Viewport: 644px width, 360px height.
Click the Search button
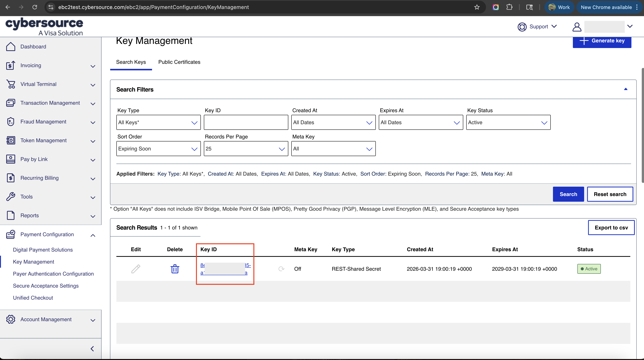[x=568, y=194]
